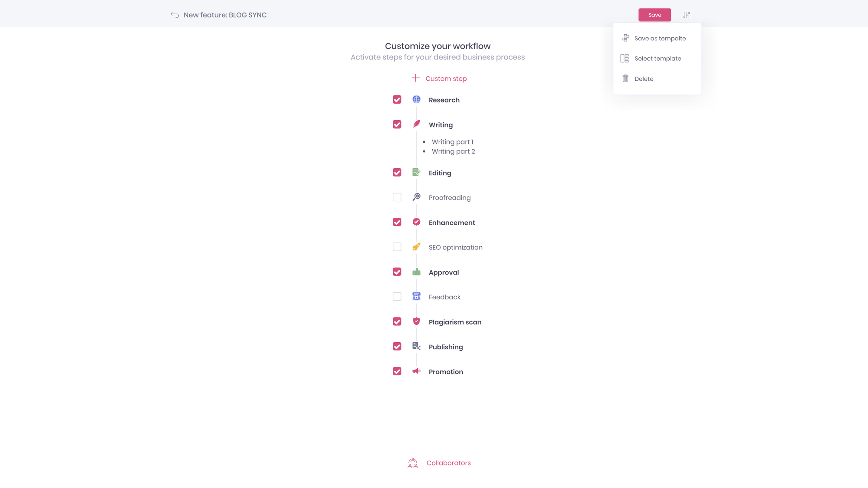868x488 pixels.
Task: Click the workflow settings filter icon
Action: (x=686, y=15)
